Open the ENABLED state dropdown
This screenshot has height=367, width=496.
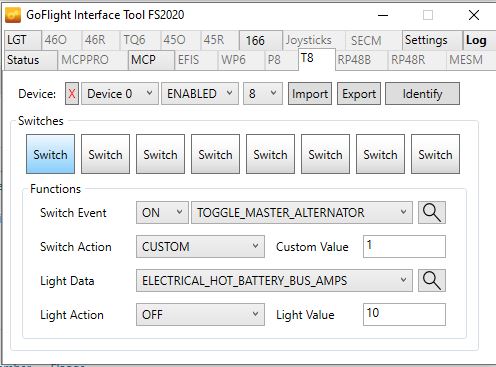[x=200, y=94]
